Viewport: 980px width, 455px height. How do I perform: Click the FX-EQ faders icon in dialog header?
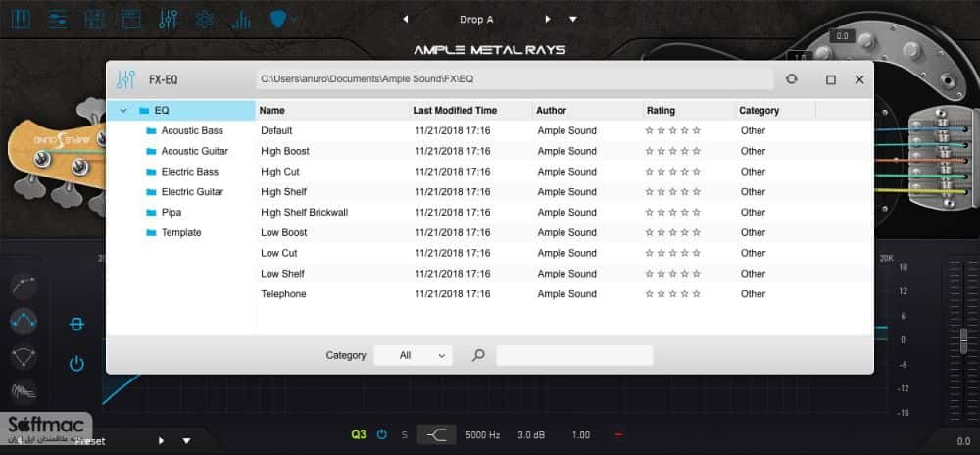tap(125, 79)
